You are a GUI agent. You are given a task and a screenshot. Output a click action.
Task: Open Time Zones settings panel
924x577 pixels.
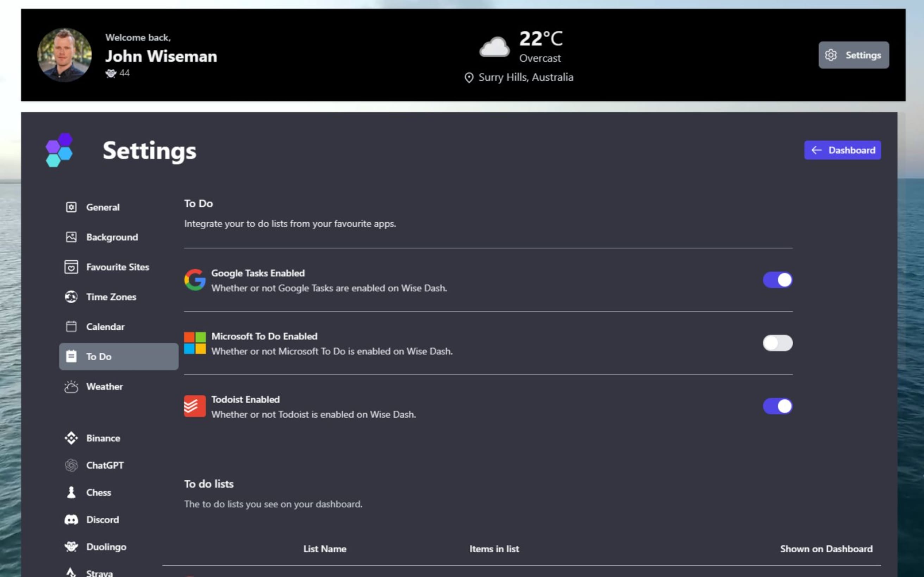(111, 296)
